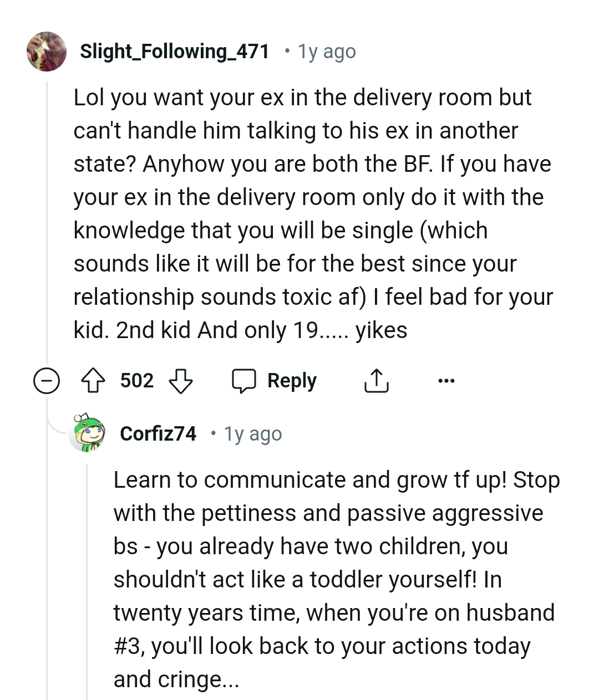Open the Reply comment box
Image resolution: width=599 pixels, height=700 pixels.
(x=292, y=380)
